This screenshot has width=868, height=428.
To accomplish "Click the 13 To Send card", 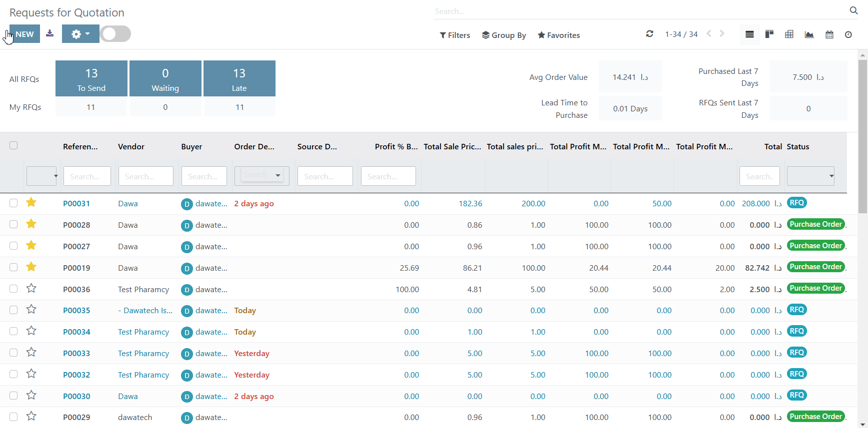I will coord(91,78).
